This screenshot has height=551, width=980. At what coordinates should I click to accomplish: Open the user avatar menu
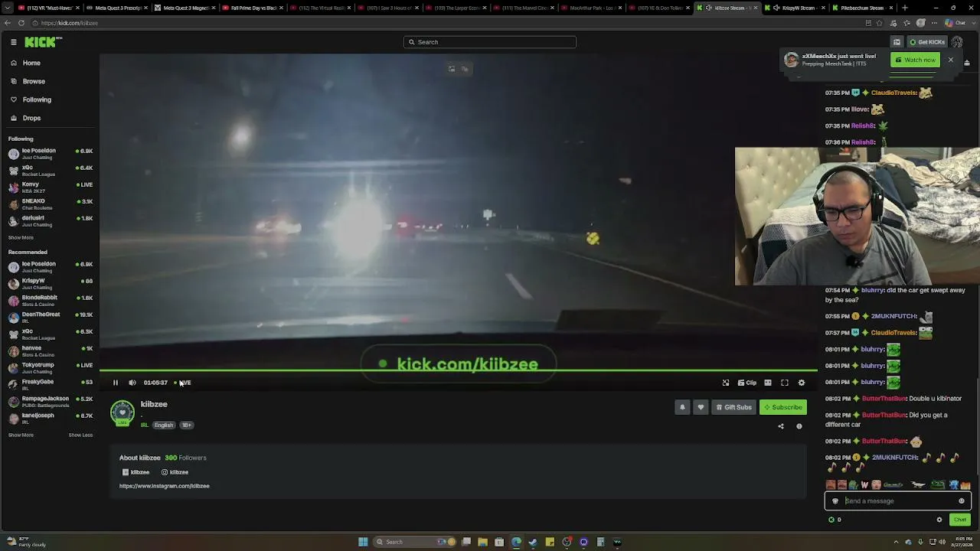point(957,42)
